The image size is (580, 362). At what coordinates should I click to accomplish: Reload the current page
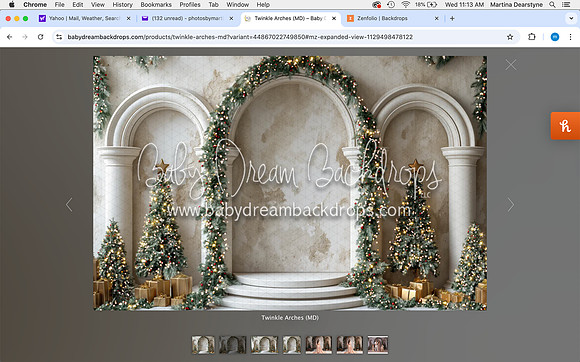point(40,37)
